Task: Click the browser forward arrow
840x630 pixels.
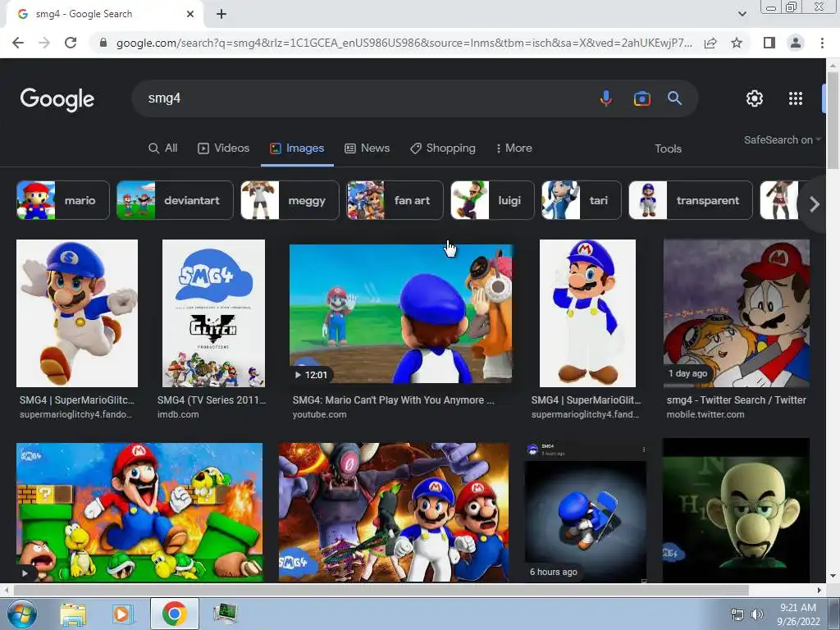Action: click(x=44, y=43)
